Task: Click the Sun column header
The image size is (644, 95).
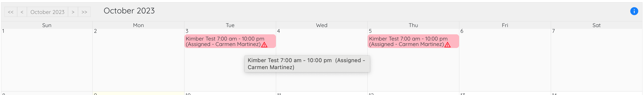Action: click(x=47, y=25)
